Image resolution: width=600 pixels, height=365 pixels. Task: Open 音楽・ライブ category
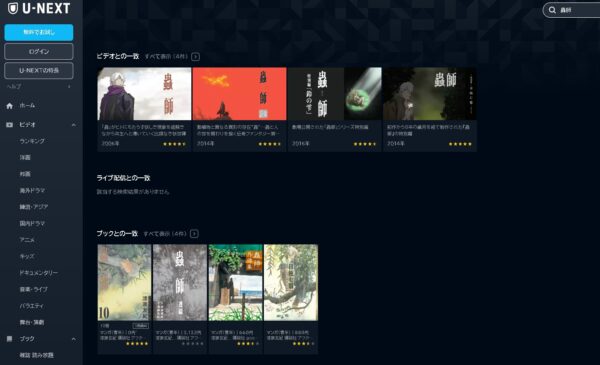[x=34, y=290]
